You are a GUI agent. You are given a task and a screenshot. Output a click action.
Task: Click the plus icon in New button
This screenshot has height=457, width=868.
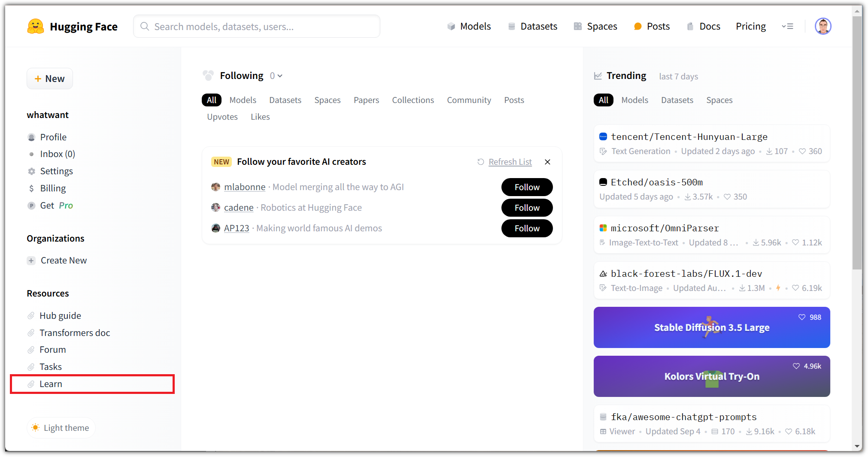click(x=38, y=79)
